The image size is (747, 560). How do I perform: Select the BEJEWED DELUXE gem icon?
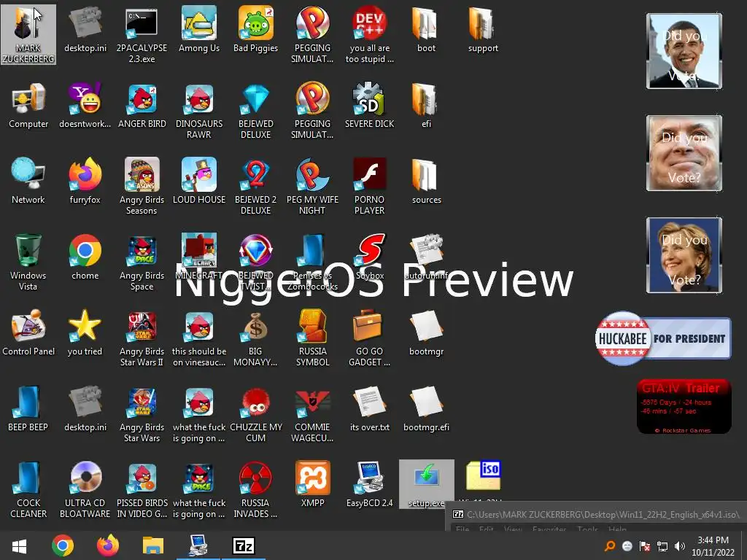pos(256,111)
